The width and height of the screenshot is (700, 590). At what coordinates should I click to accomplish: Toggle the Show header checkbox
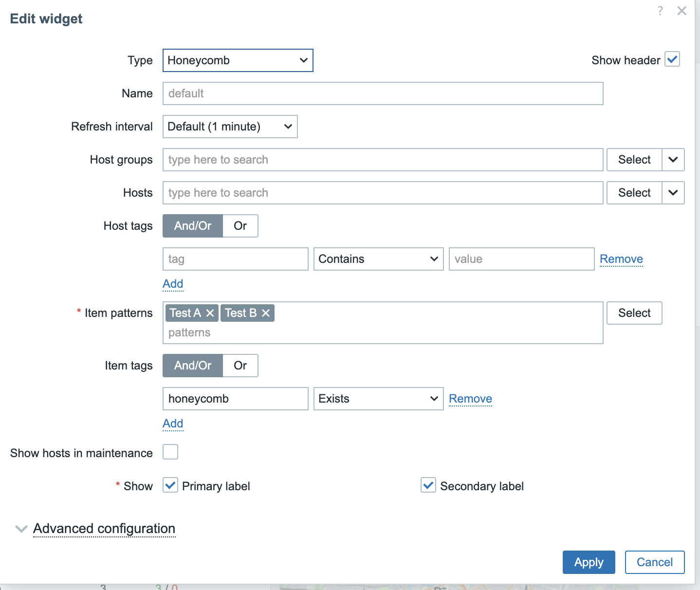tap(672, 59)
